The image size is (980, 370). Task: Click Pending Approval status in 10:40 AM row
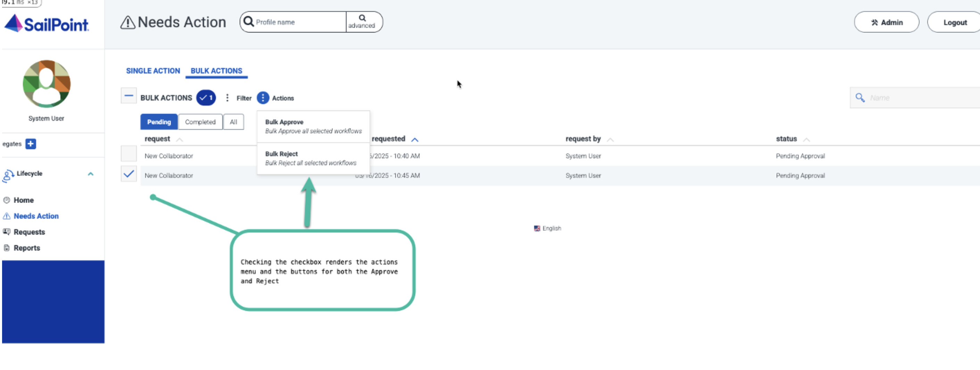(x=800, y=156)
